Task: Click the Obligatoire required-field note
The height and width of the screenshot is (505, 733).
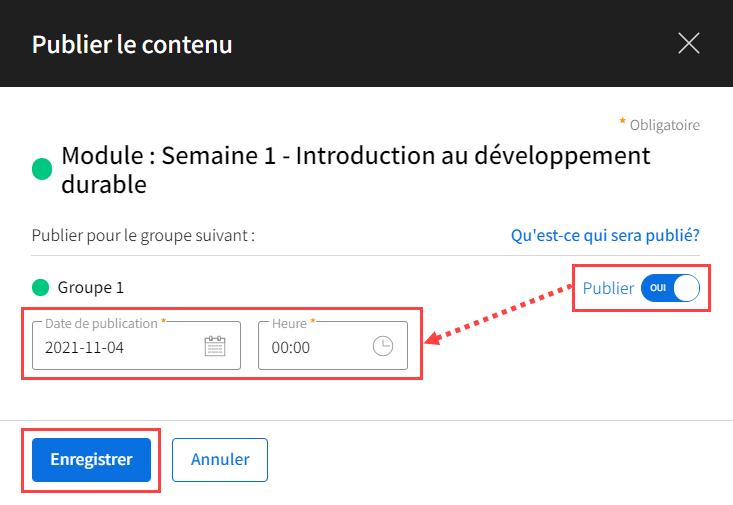Action: click(660, 125)
